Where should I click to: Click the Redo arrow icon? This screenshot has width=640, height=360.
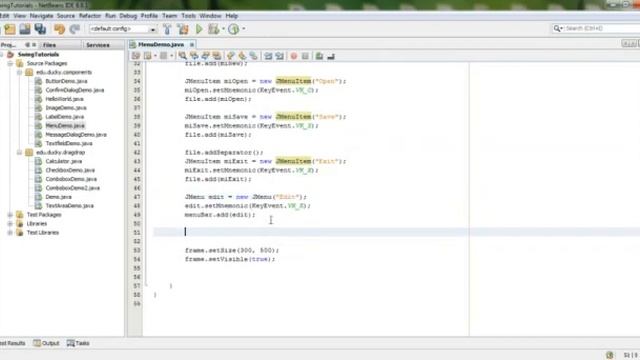tap(75, 29)
